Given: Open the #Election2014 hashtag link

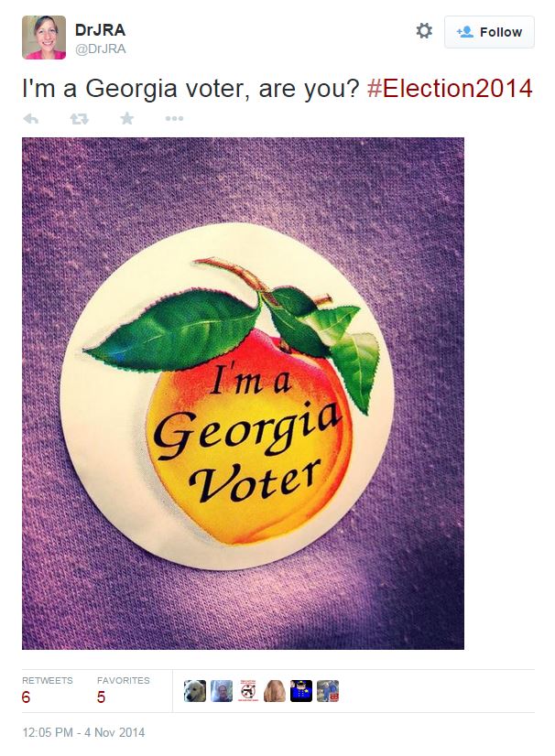Looking at the screenshot, I should 450,89.
